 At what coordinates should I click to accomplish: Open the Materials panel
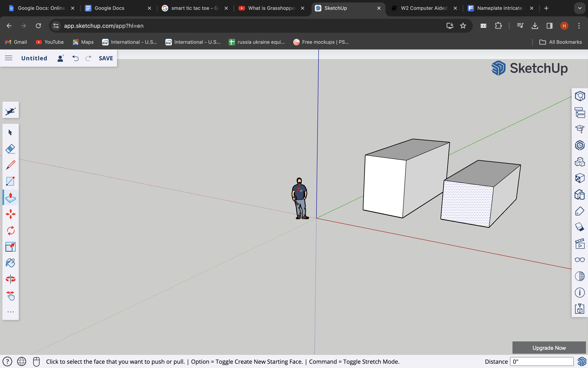(580, 178)
